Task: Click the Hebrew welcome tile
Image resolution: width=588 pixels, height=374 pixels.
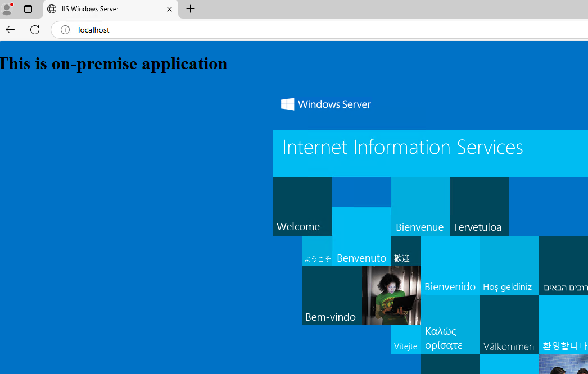Action: click(563, 265)
